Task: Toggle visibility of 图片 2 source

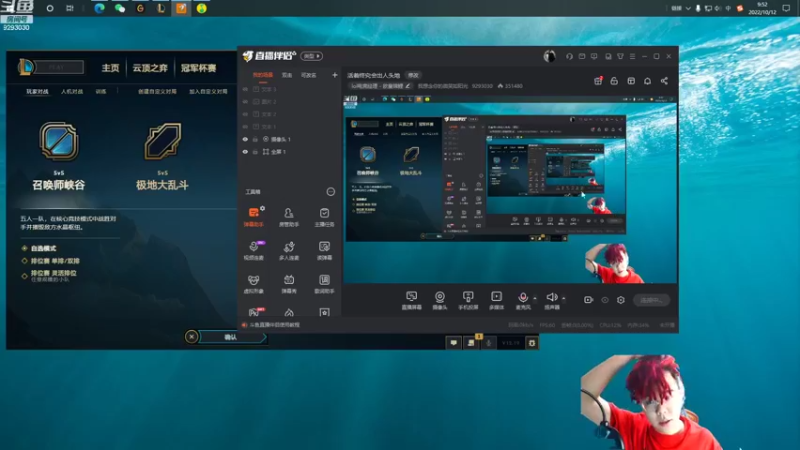Action: coord(245,102)
